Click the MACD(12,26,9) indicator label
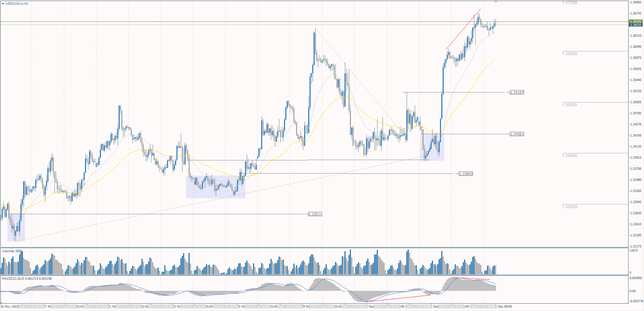 pyautogui.click(x=27, y=279)
